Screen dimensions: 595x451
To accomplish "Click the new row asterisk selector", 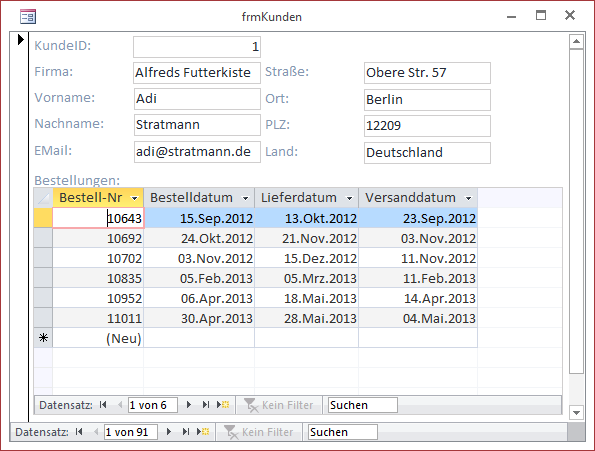I will coord(43,338).
